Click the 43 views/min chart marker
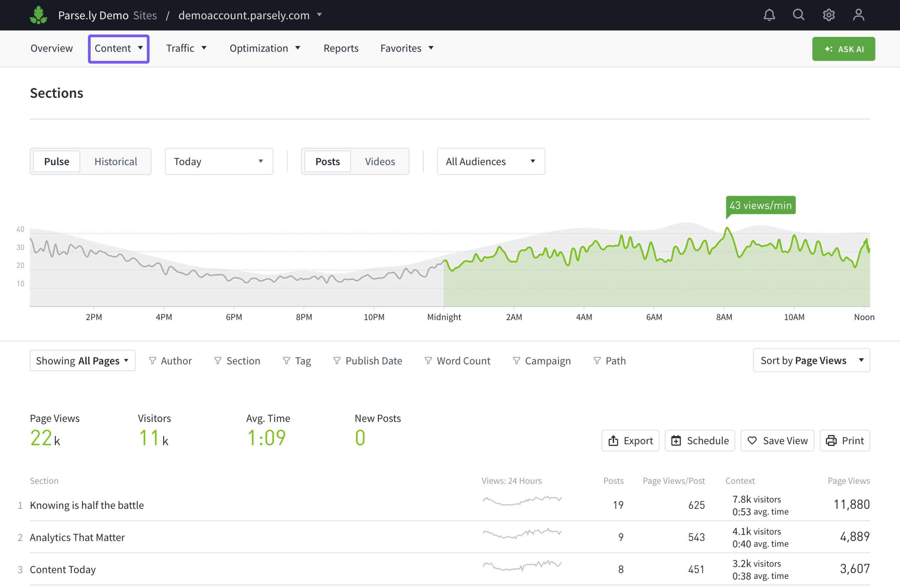This screenshot has height=588, width=900. (760, 205)
